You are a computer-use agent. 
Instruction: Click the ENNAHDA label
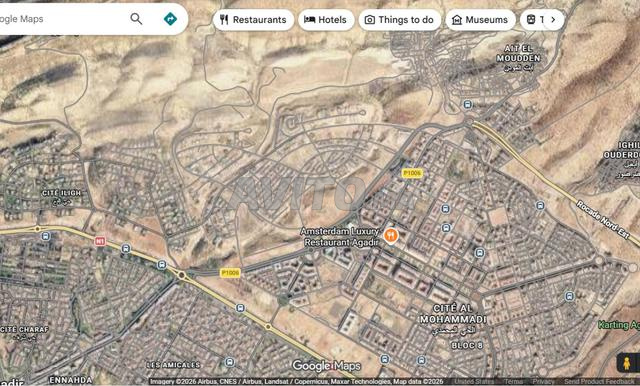70,380
